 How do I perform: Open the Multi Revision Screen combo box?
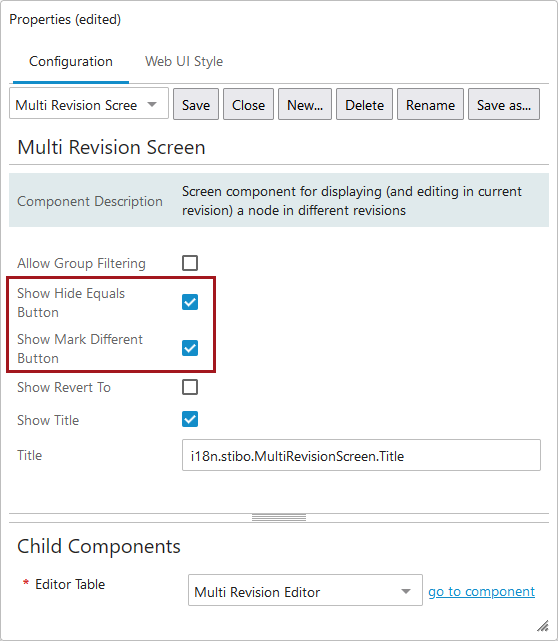coord(89,103)
